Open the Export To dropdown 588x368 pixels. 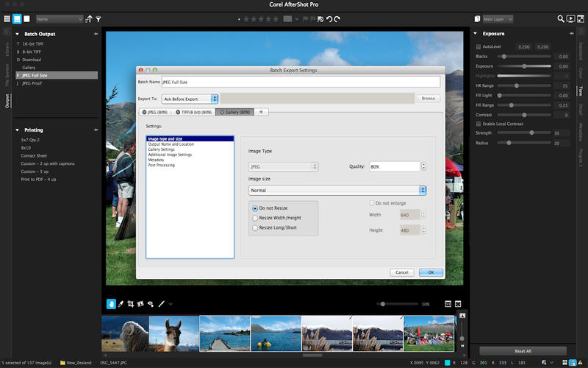pos(190,98)
